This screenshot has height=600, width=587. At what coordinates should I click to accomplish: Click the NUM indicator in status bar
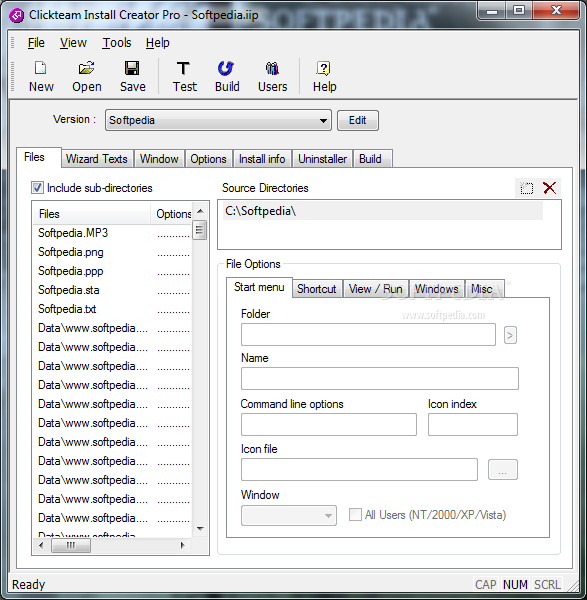(x=515, y=584)
